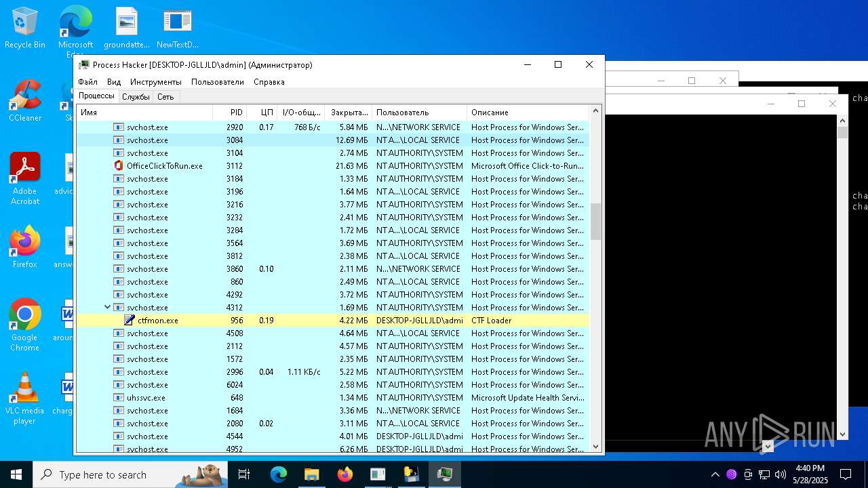
Task: Collapse the svchost.exe 4312 process tree
Action: (107, 307)
